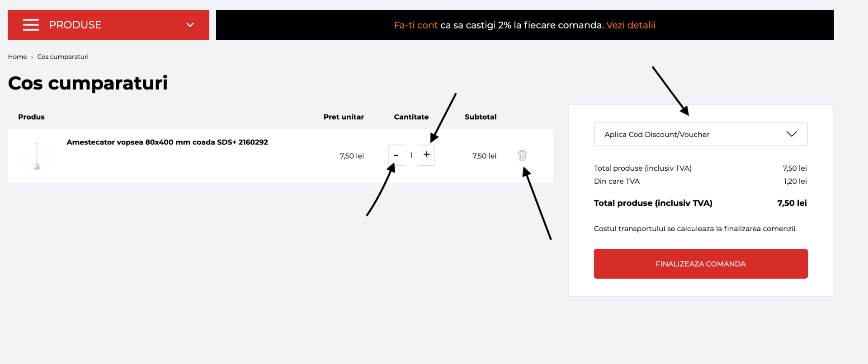The height and width of the screenshot is (364, 868).
Task: Open the "Vezi detalii" link
Action: pyautogui.click(x=631, y=25)
